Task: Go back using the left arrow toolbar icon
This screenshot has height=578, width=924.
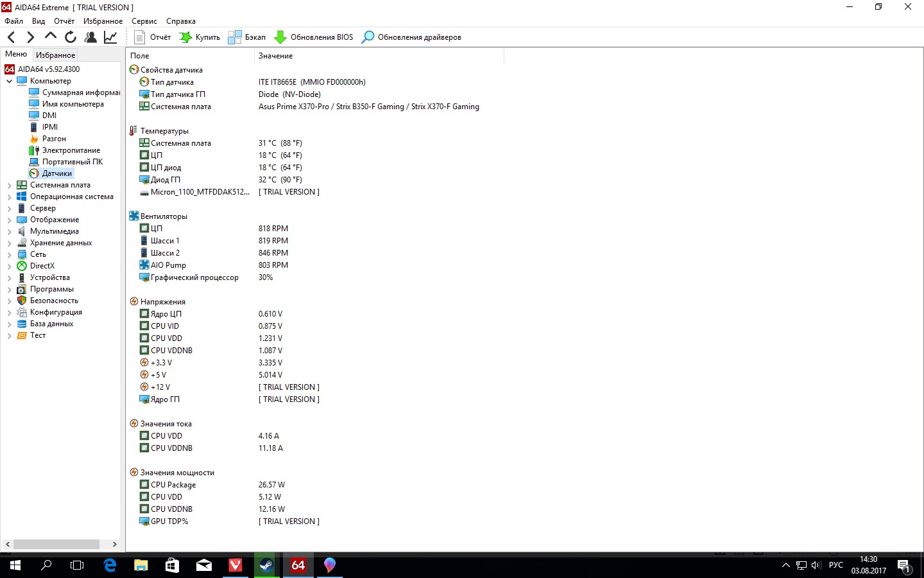Action: point(11,37)
